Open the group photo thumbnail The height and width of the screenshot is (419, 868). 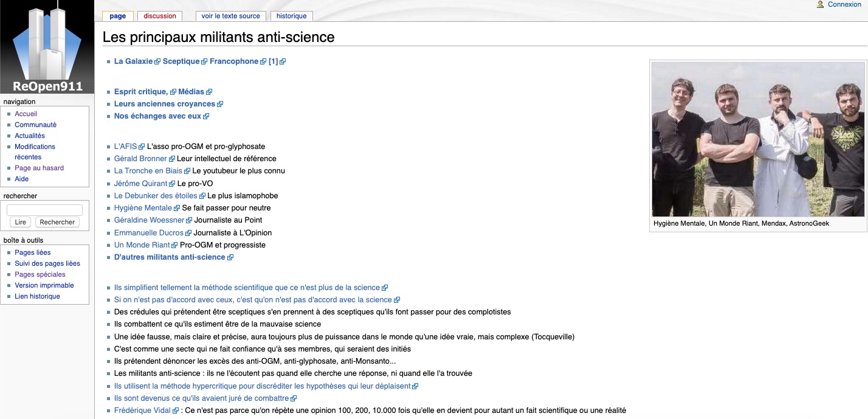tap(758, 139)
